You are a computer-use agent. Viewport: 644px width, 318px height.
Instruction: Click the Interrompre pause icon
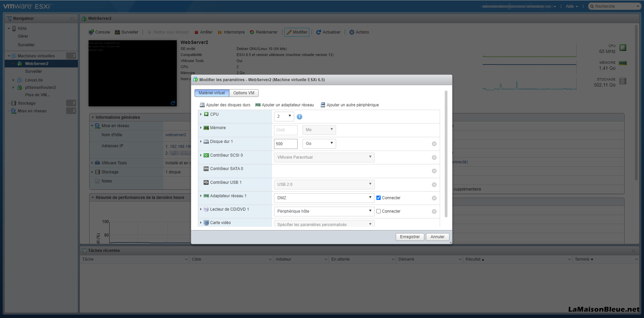click(220, 33)
